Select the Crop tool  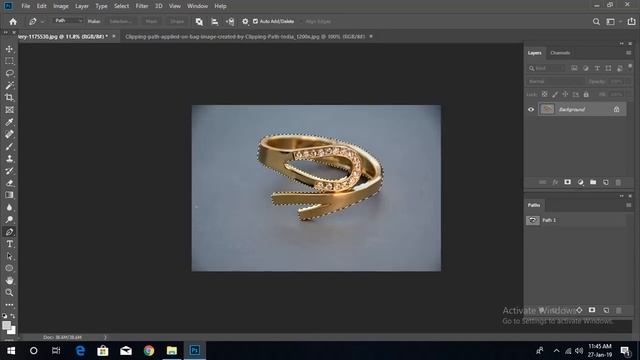point(9,98)
